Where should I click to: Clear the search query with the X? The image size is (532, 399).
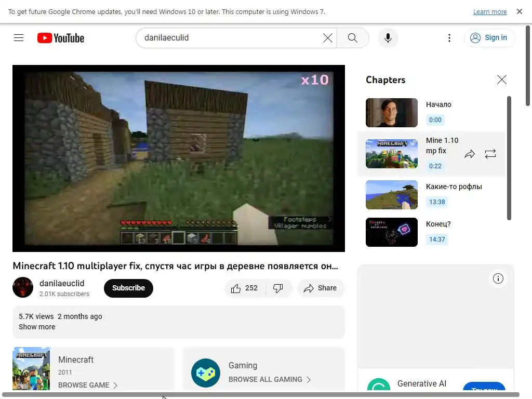[328, 37]
